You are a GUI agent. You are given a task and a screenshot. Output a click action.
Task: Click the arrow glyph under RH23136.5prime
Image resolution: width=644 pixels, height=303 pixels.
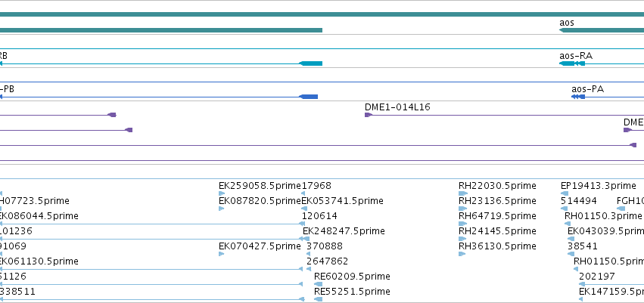click(463, 209)
